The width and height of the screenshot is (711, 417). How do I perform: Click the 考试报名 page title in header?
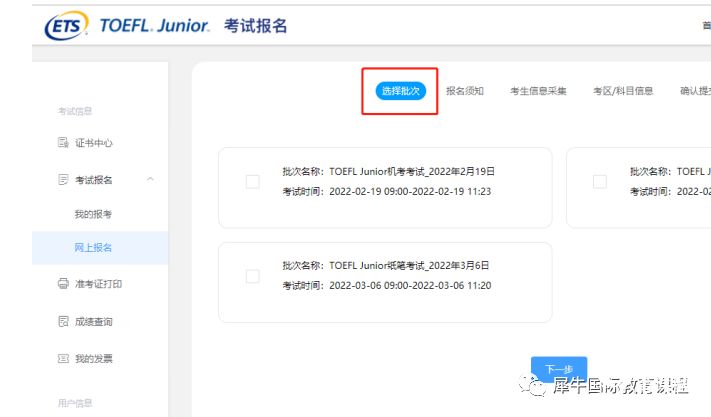click(255, 25)
